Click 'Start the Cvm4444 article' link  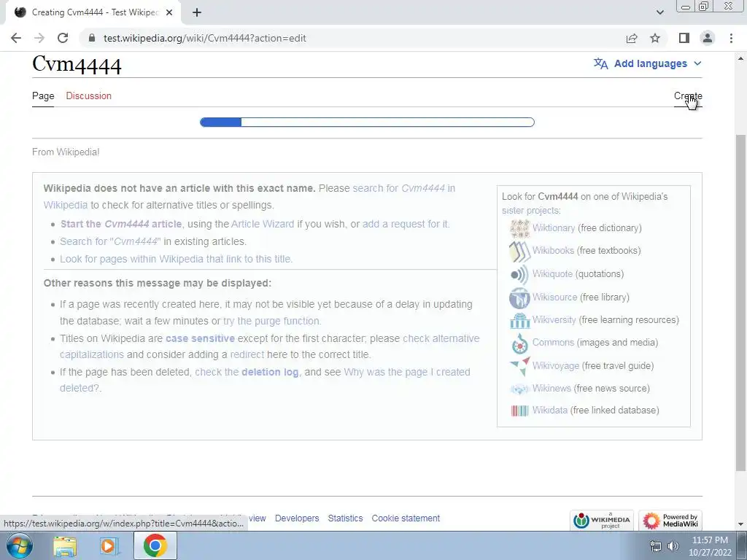click(x=121, y=225)
